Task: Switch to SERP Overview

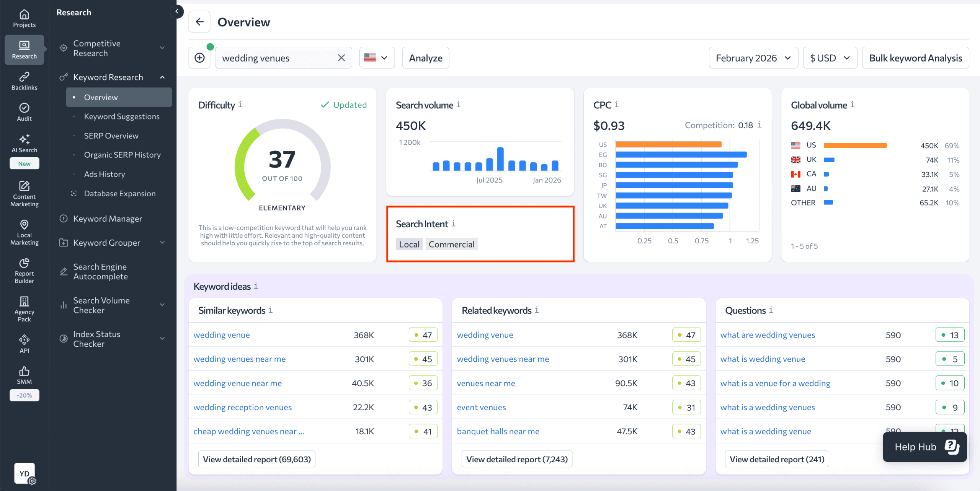Action: pyautogui.click(x=111, y=135)
